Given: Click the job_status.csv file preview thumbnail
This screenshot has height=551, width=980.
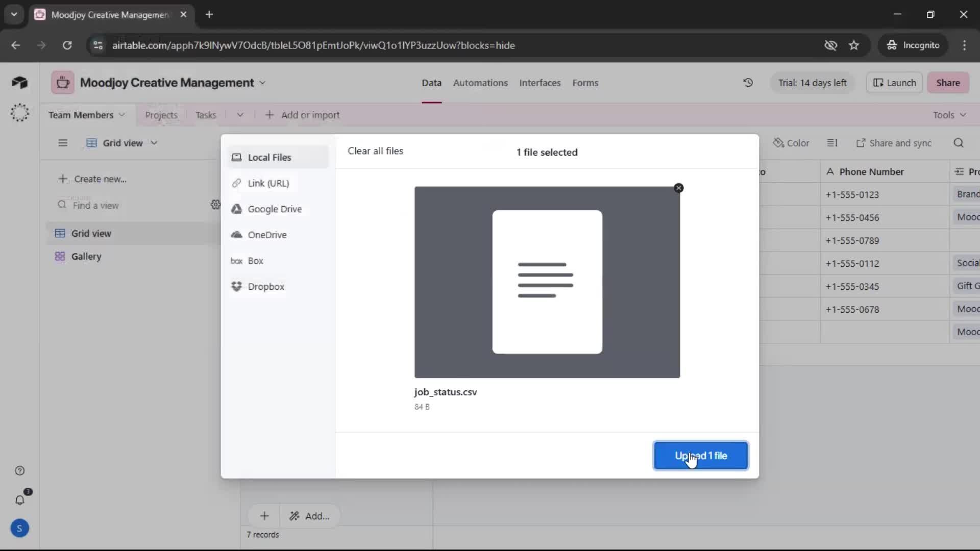Looking at the screenshot, I should pyautogui.click(x=547, y=282).
